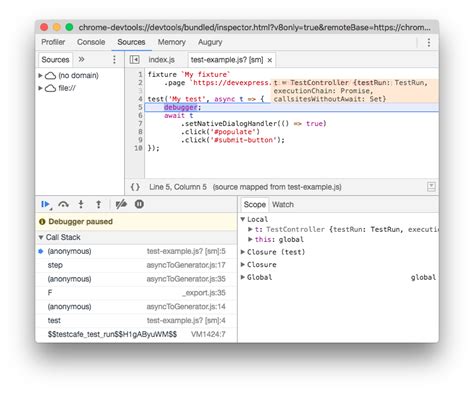474x393 pixels.
Task: Select F _export.js:35 stack frame
Action: coord(136,293)
